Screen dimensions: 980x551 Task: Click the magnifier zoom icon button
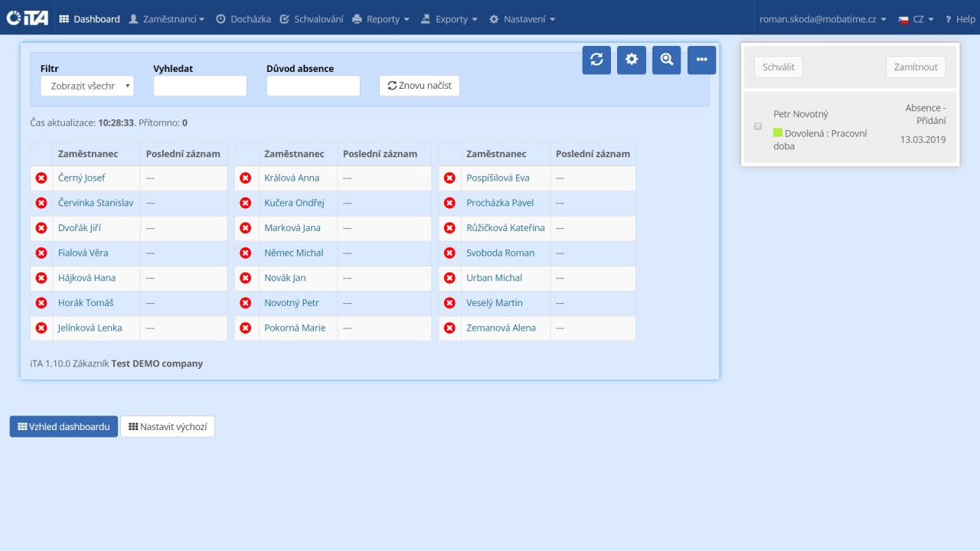pos(666,60)
